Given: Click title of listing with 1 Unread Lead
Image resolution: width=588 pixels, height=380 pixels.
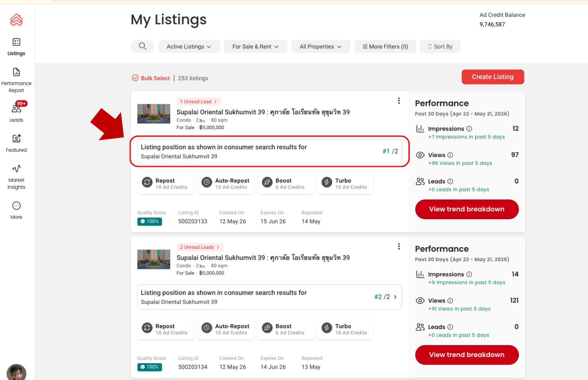Looking at the screenshot, I should pyautogui.click(x=263, y=112).
